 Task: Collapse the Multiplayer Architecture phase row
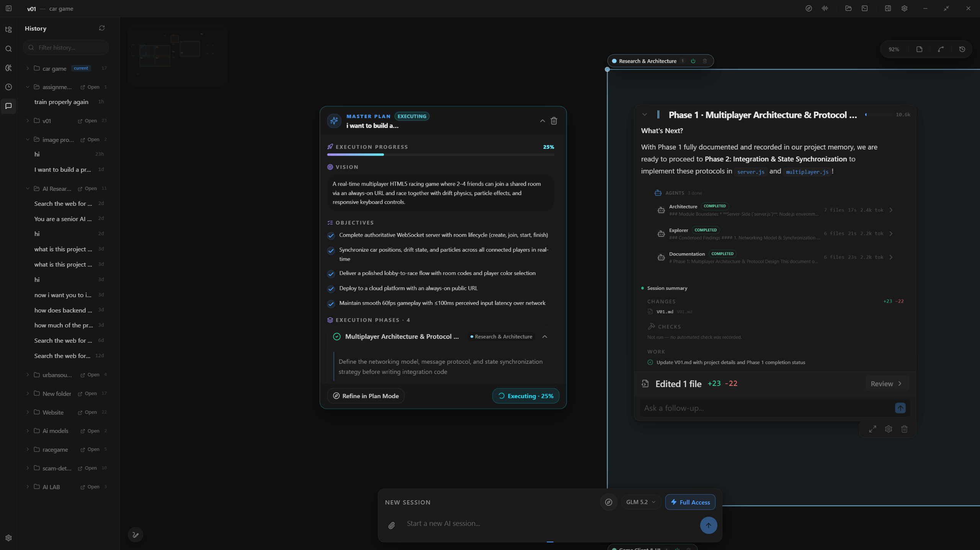tap(545, 337)
